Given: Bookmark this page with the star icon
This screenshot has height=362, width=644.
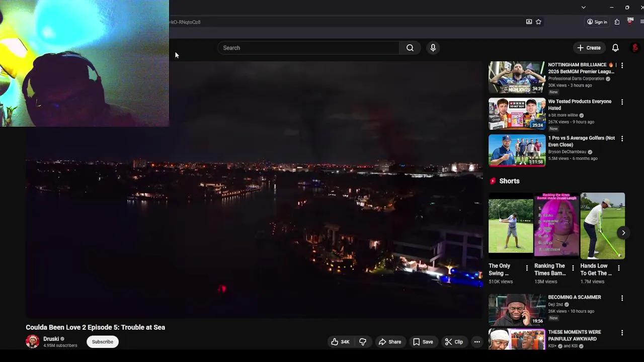Looking at the screenshot, I should 538,22.
